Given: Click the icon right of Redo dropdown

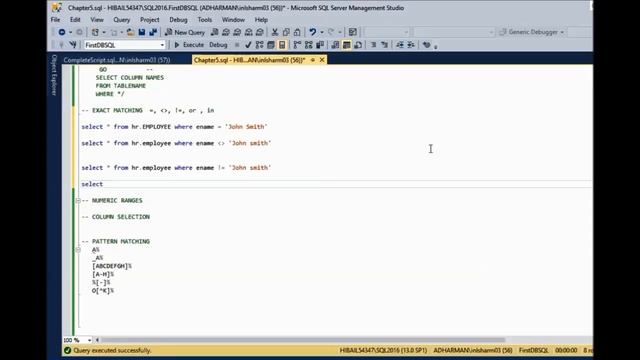Looking at the screenshot, I should (x=353, y=32).
